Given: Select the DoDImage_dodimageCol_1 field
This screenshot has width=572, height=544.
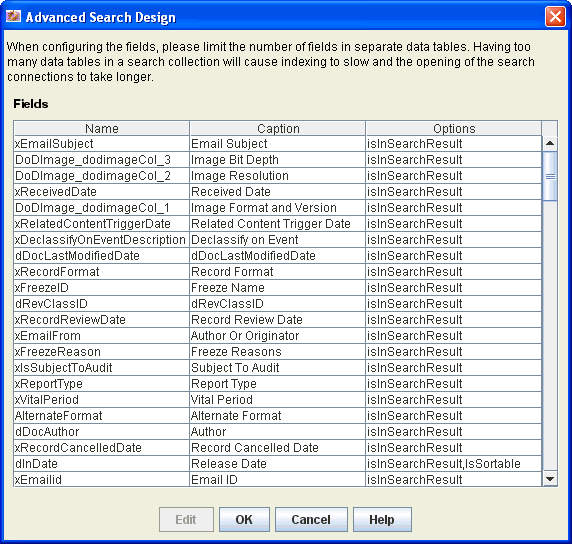Looking at the screenshot, I should (102, 208).
